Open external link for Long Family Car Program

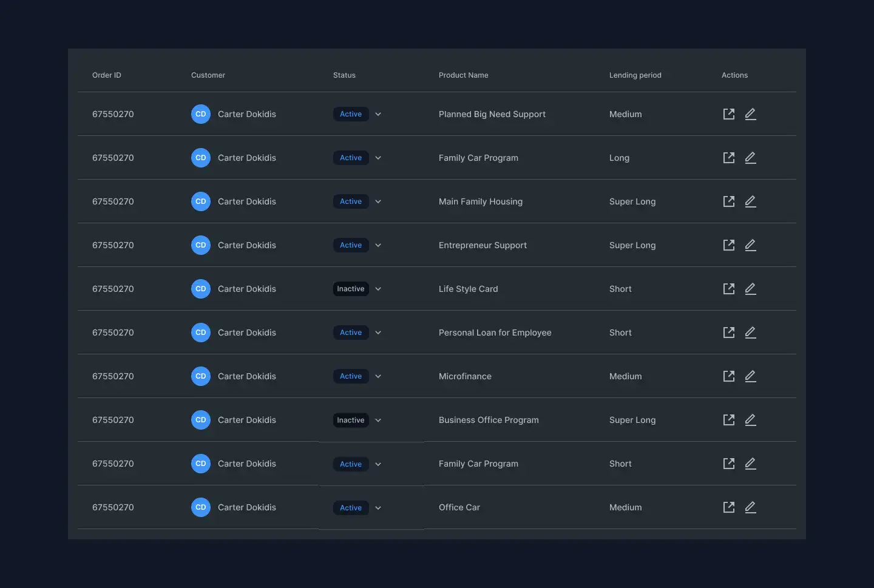click(x=729, y=158)
